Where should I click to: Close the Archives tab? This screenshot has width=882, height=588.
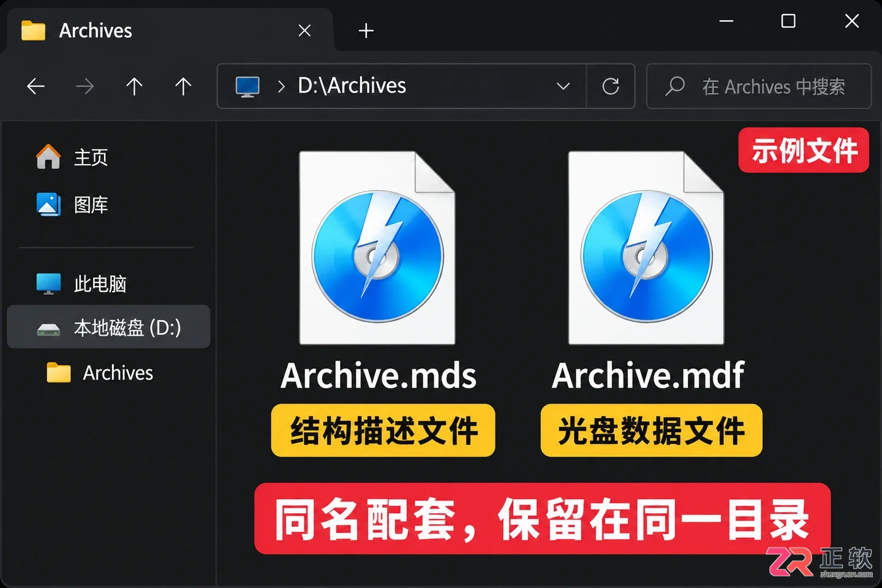[304, 31]
